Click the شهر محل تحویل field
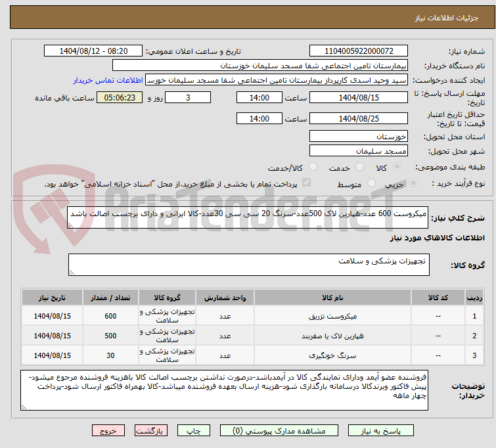The width and height of the screenshot is (496, 448). pyautogui.click(x=359, y=150)
